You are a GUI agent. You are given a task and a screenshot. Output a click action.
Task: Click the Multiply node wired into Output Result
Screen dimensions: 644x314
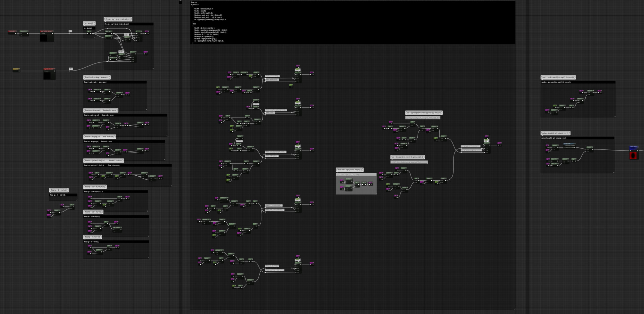[590, 147]
